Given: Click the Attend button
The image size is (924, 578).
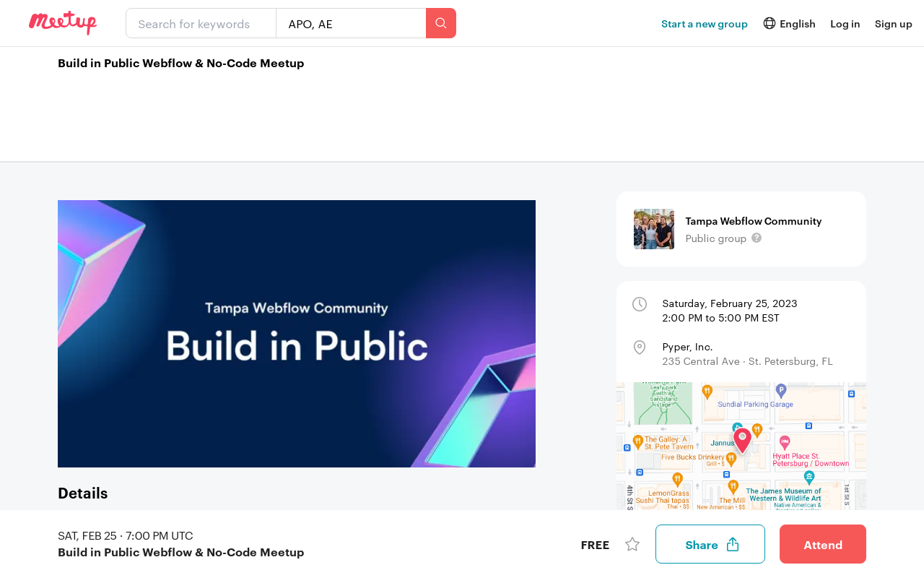Looking at the screenshot, I should point(822,543).
